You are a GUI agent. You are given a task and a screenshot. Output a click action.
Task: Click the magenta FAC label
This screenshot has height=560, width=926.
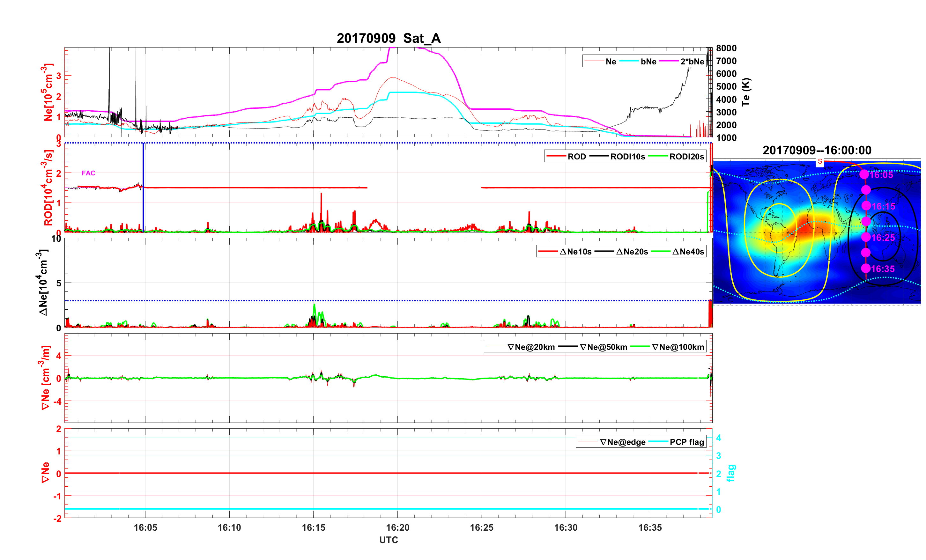click(88, 173)
